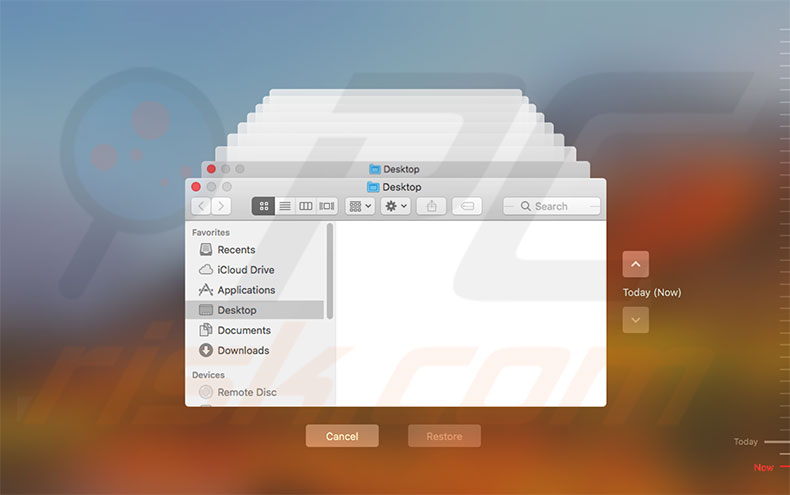The width and height of the screenshot is (790, 495).
Task: Go to older backup with up arrow
Action: [636, 264]
